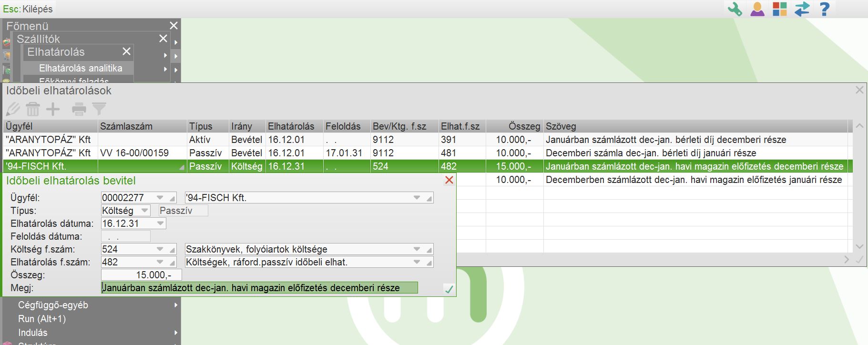Open the Szakkönyvek, folyóiartok költsége dropdown
Screen dimensions: 868x345
417,249
